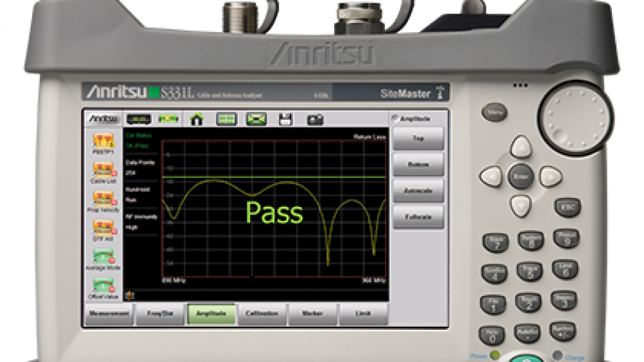Click the Left arrow key on the keypad
644x362 pixels.
491,175
